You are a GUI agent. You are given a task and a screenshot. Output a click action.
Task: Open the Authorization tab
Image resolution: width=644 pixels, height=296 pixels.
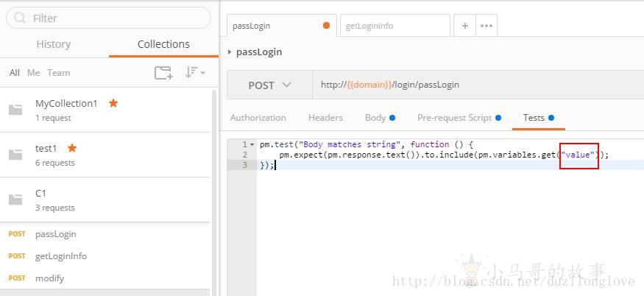[258, 118]
